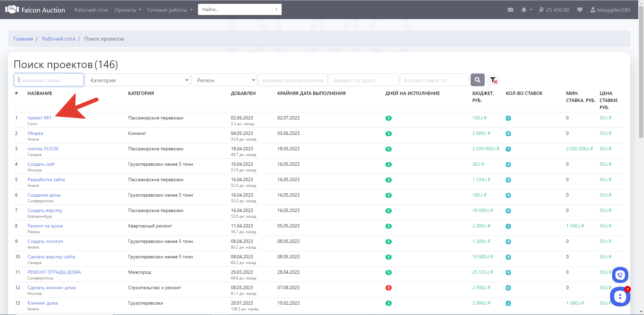This screenshot has width=644, height=315.
Task: Open the РЕМОНТ ОГРАДЫ ДОМА project
Action: click(54, 272)
